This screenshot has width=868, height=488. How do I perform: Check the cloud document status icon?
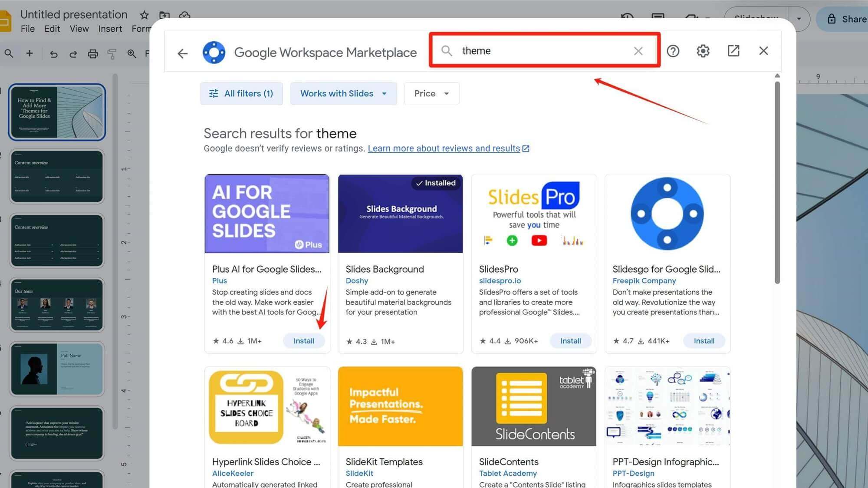coord(184,15)
